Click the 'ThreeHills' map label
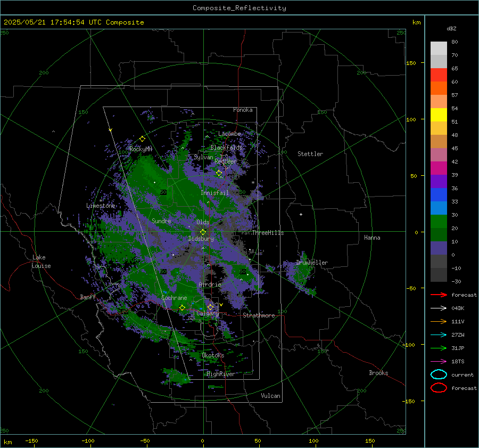The height and width of the screenshot is (448, 479). point(268,233)
